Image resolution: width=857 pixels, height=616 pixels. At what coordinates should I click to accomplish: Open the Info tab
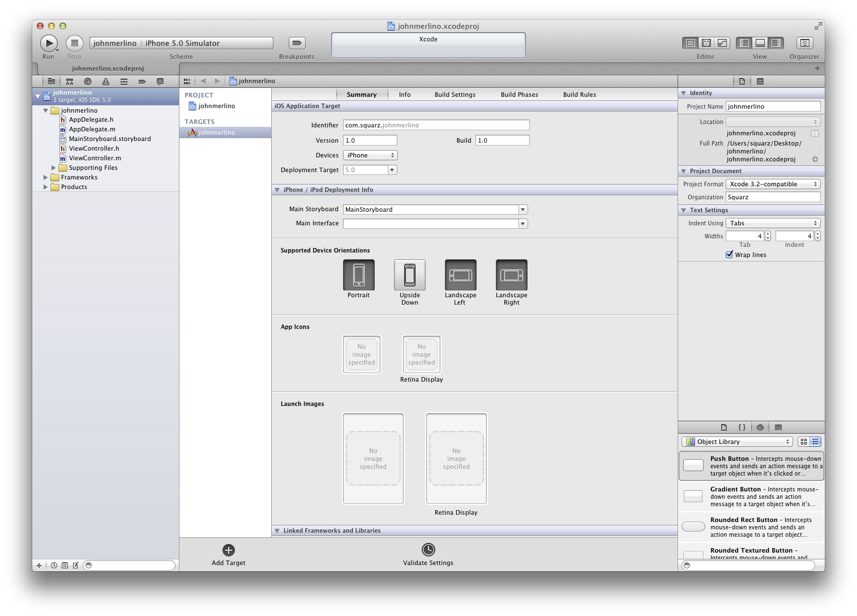(x=405, y=95)
